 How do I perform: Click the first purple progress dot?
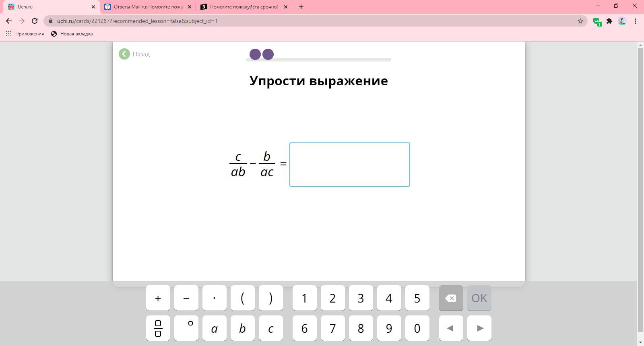coord(255,54)
